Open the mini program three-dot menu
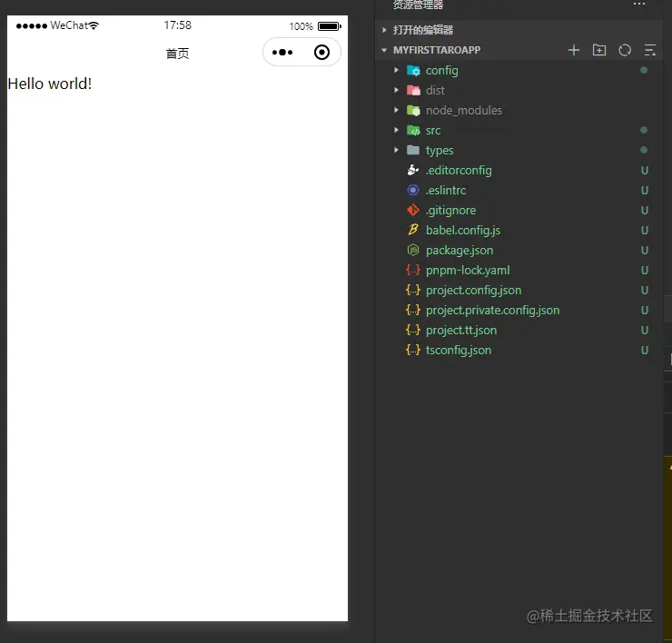This screenshot has width=672, height=643. click(x=282, y=53)
